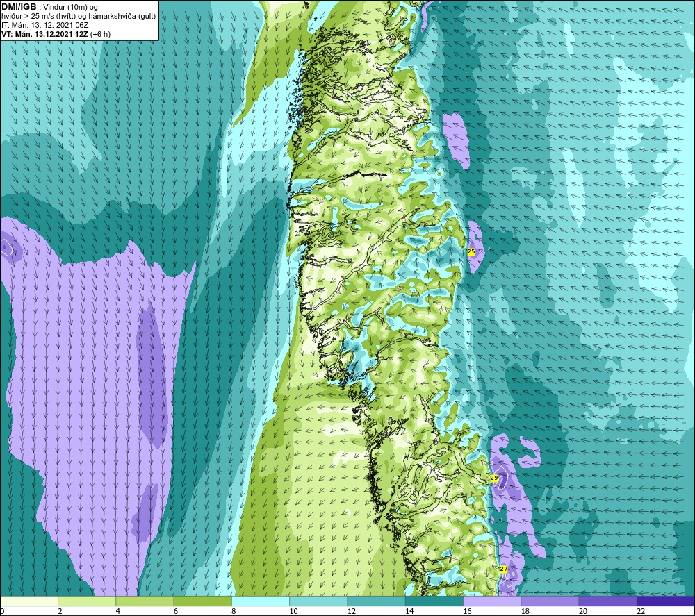Click the legend tick label 16

467,611
